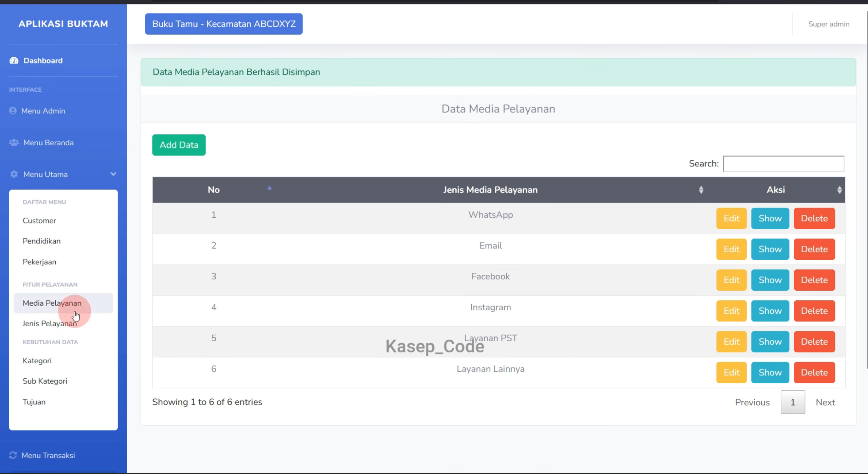This screenshot has width=868, height=474.
Task: Sort by Aksi column arrows
Action: click(839, 190)
